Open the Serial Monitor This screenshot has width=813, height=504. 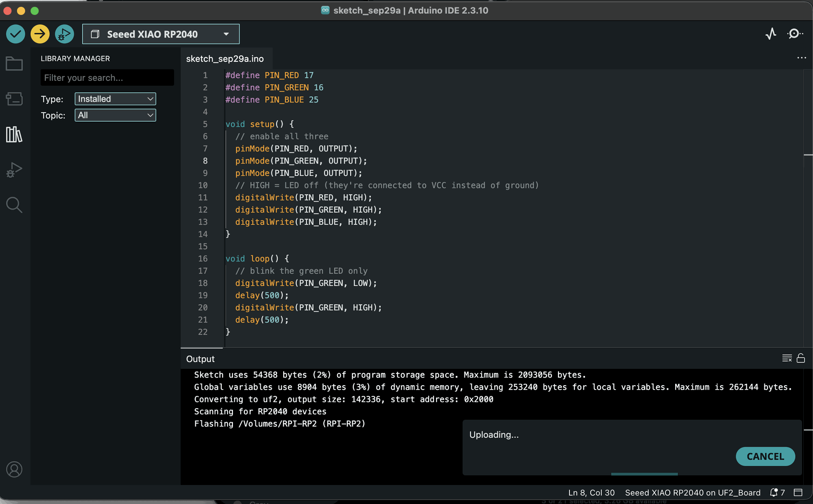tap(795, 34)
